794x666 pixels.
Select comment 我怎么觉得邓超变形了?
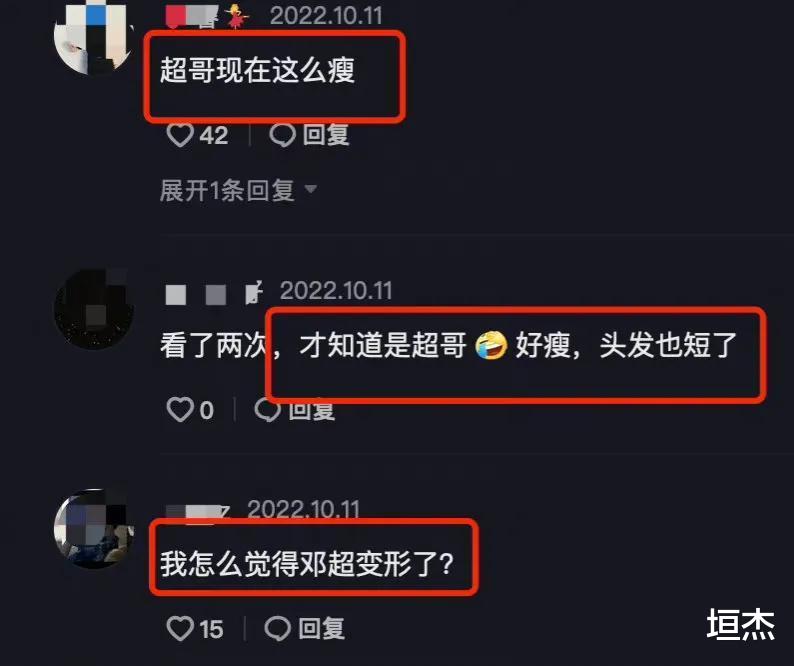coord(307,564)
